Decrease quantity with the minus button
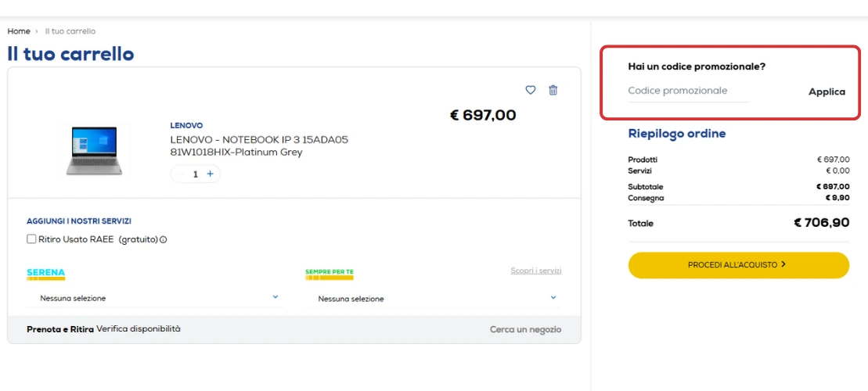868x391 pixels. tap(180, 174)
